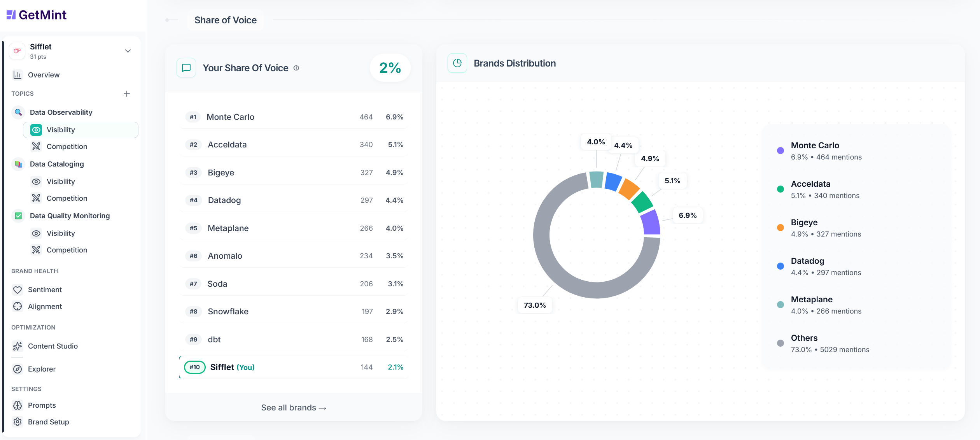Screen dimensions: 980x440
Task: Click Data Quality Monitoring checkmark topic
Action: point(18,216)
